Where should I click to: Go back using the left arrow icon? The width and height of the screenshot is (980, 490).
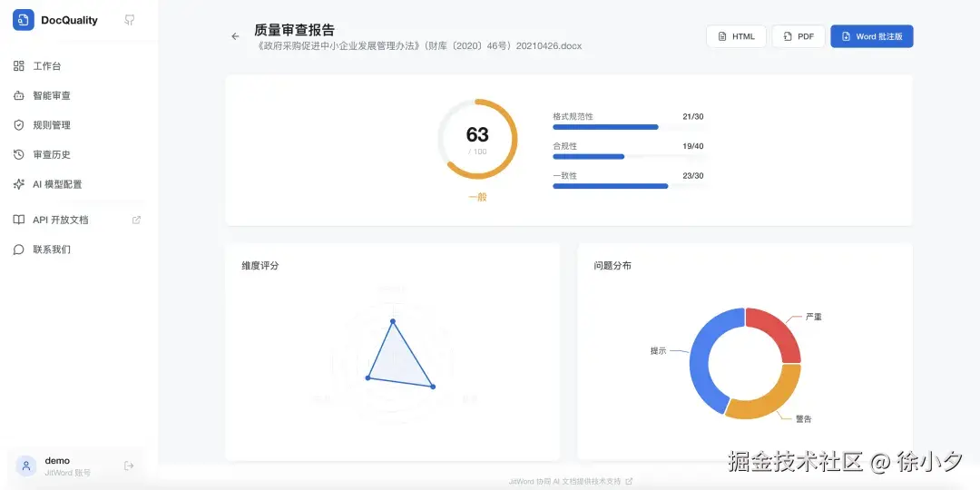235,36
